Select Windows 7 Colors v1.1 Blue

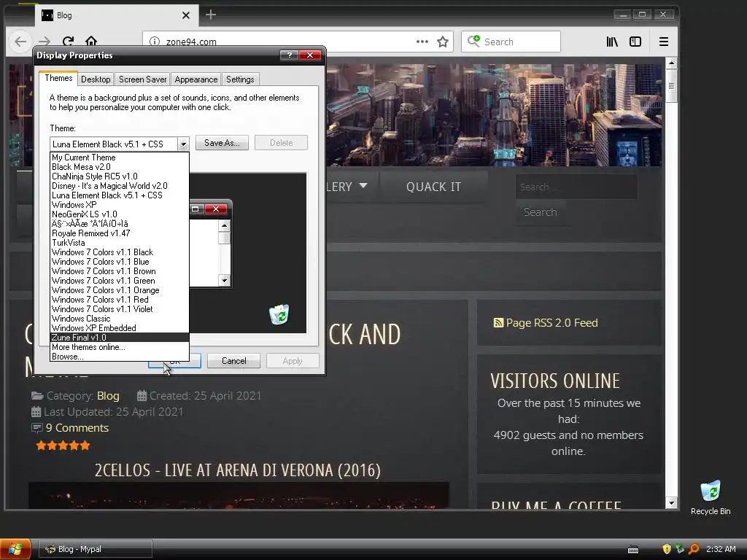point(120,262)
